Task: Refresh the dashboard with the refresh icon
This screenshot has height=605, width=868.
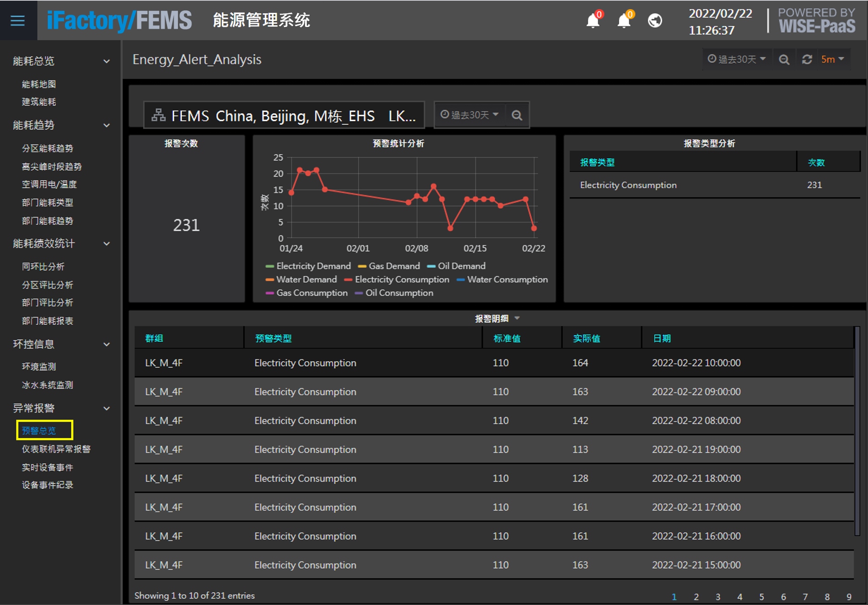Action: [x=807, y=59]
